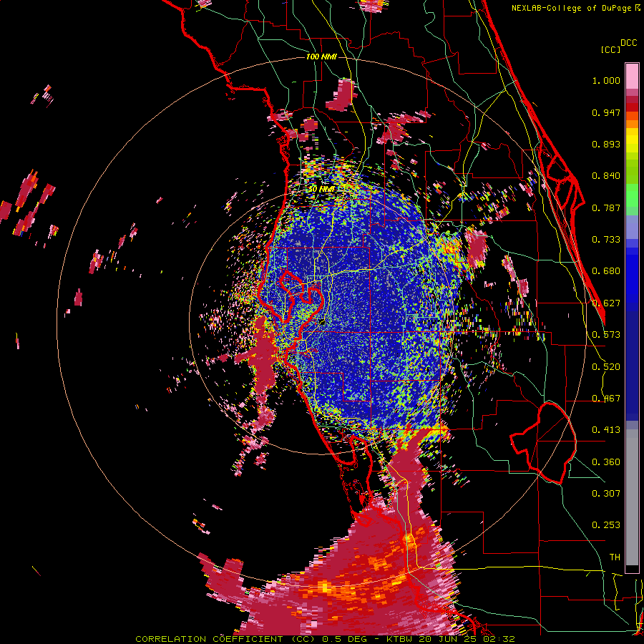Viewport: 644px width, 644px height.
Task: Pick the gray bottom segment of color bar
Action: tap(632, 497)
